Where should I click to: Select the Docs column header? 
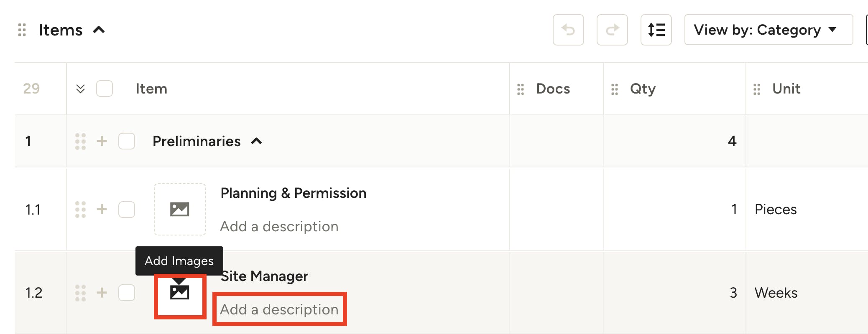click(553, 89)
